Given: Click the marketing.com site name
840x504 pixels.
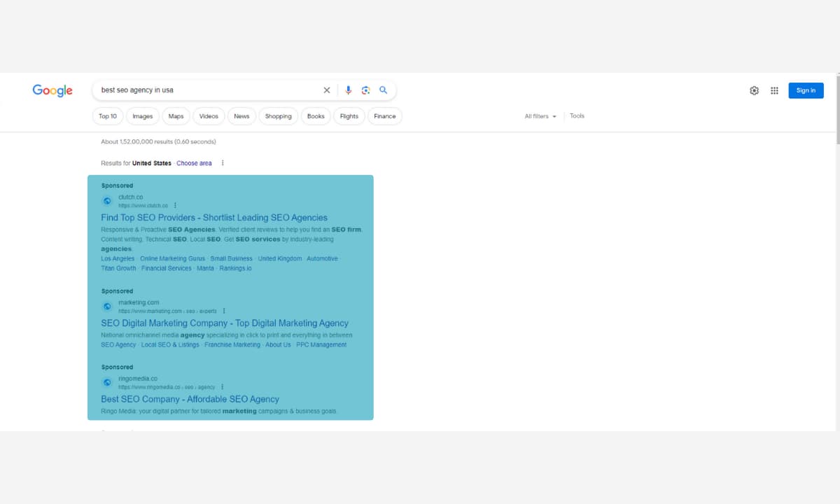Looking at the screenshot, I should [x=139, y=302].
